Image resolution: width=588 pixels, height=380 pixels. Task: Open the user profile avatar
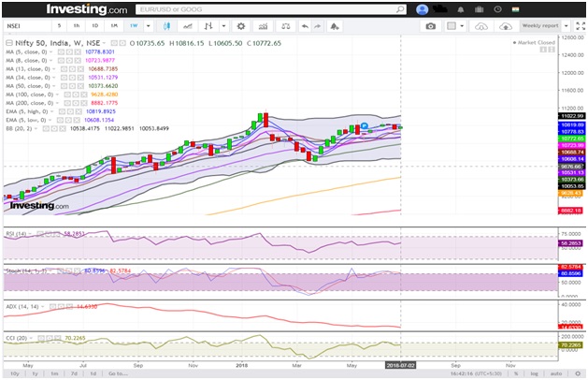click(423, 9)
